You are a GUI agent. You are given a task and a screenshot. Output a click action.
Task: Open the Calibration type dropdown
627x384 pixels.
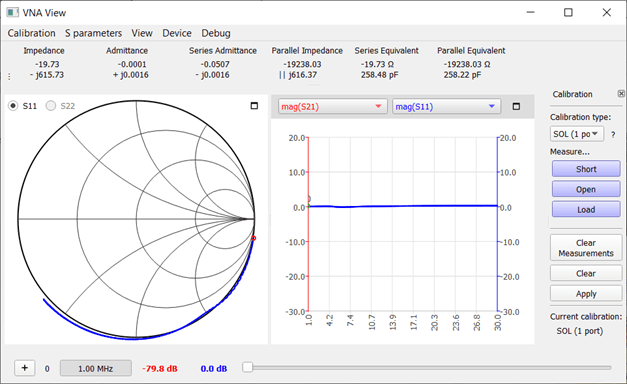(577, 134)
